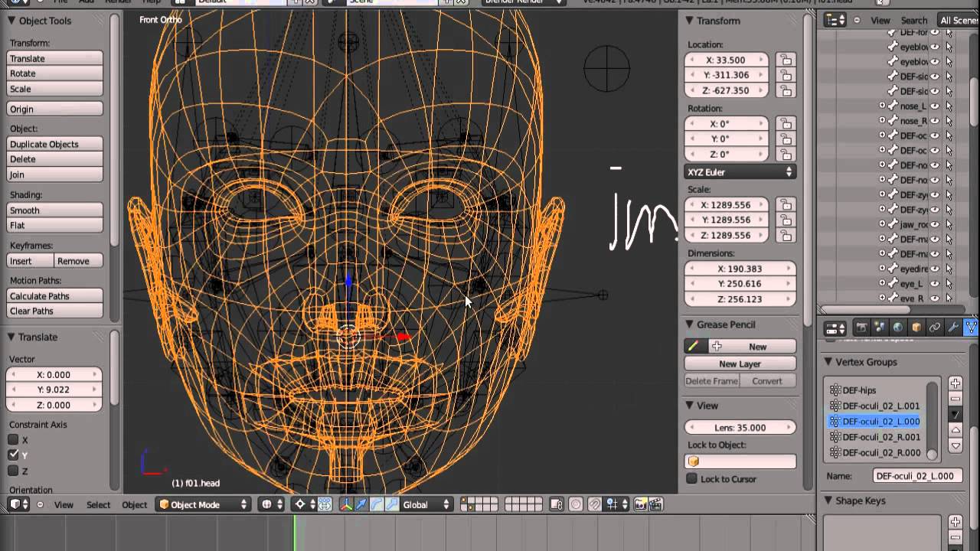980x551 pixels.
Task: Lock the X location with its padlock icon
Action: coord(785,60)
